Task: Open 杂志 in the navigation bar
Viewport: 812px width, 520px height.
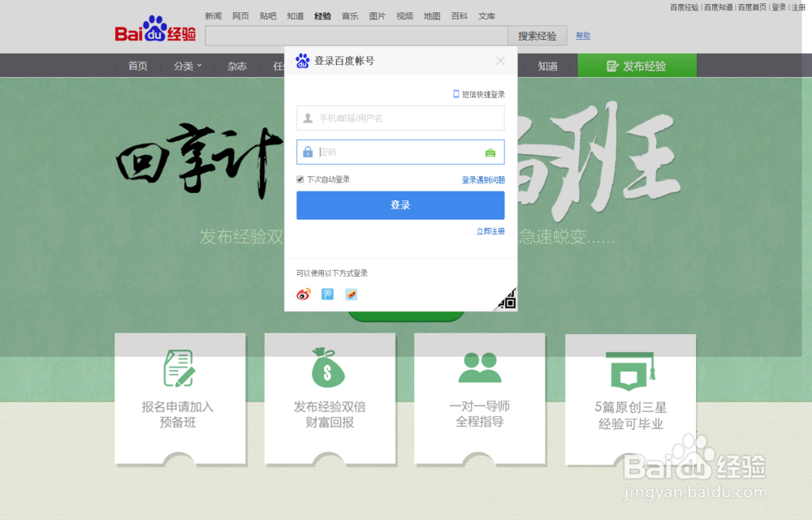Action: point(236,66)
